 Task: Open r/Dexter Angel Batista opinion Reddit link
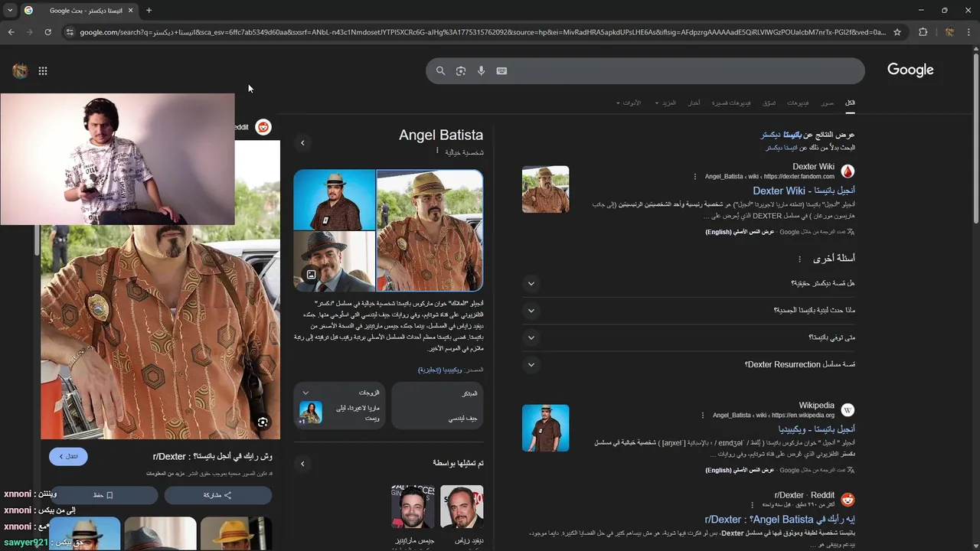coord(779,519)
